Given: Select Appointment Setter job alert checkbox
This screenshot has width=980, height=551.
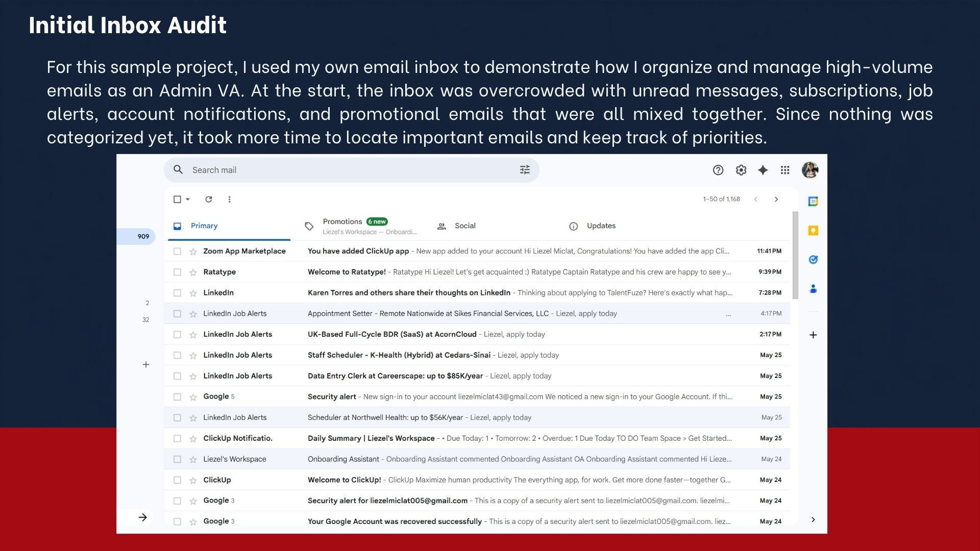Looking at the screenshot, I should coord(177,314).
